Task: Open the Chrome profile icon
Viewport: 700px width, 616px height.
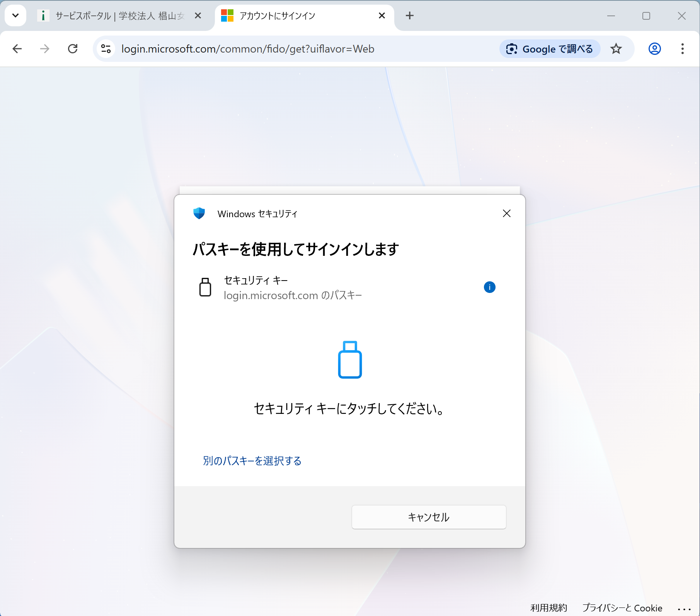Action: pyautogui.click(x=654, y=49)
